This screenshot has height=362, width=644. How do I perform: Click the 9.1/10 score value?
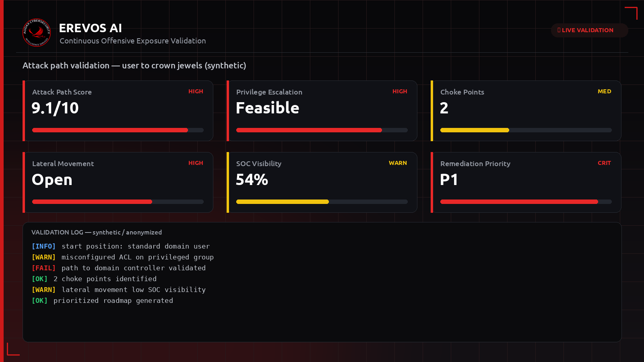click(55, 108)
